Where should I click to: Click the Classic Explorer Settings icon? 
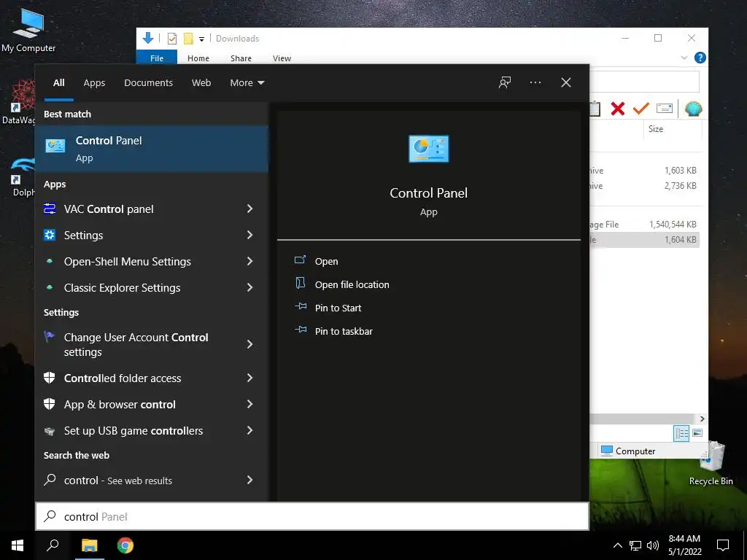click(x=50, y=287)
